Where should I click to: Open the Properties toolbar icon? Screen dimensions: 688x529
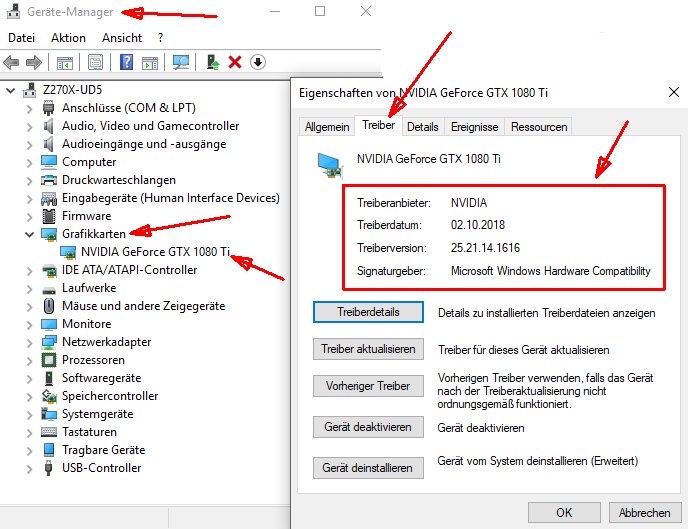(x=95, y=62)
